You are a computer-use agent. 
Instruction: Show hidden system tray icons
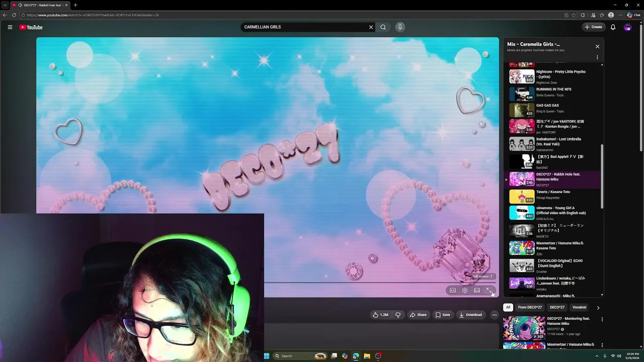coord(598,356)
